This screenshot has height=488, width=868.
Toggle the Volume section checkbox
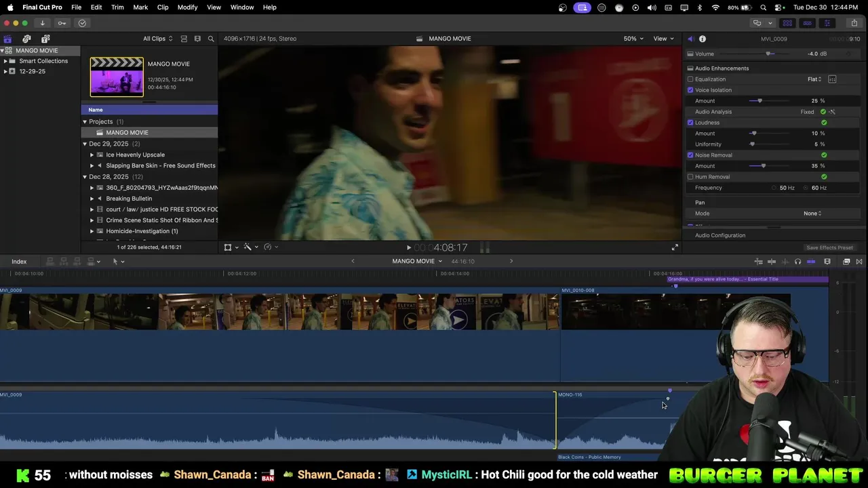[x=690, y=54]
